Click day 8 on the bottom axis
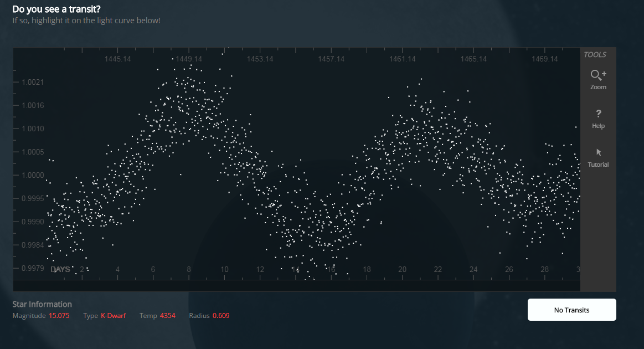This screenshot has width=644, height=349. tap(189, 269)
